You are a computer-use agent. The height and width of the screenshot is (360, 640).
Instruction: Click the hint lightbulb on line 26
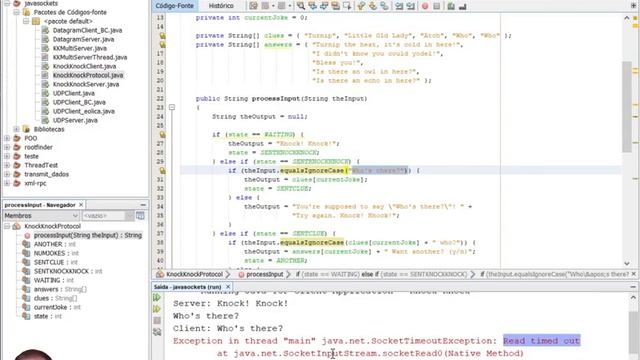[x=162, y=135]
